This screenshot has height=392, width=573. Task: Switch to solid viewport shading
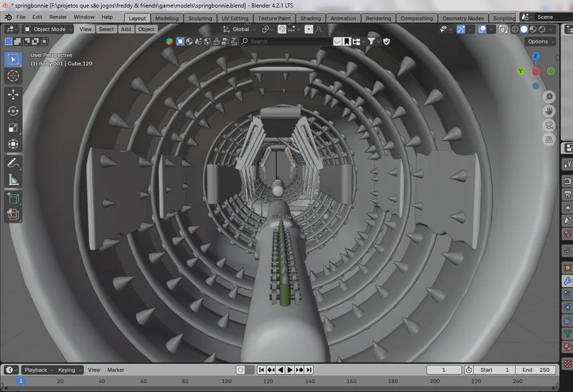click(524, 29)
